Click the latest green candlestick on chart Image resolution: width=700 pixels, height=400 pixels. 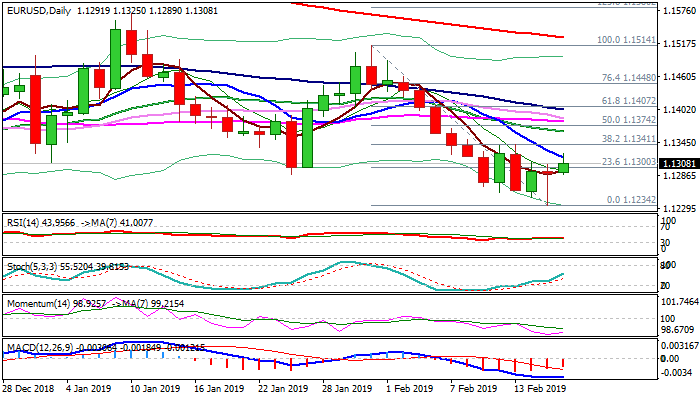(x=563, y=167)
